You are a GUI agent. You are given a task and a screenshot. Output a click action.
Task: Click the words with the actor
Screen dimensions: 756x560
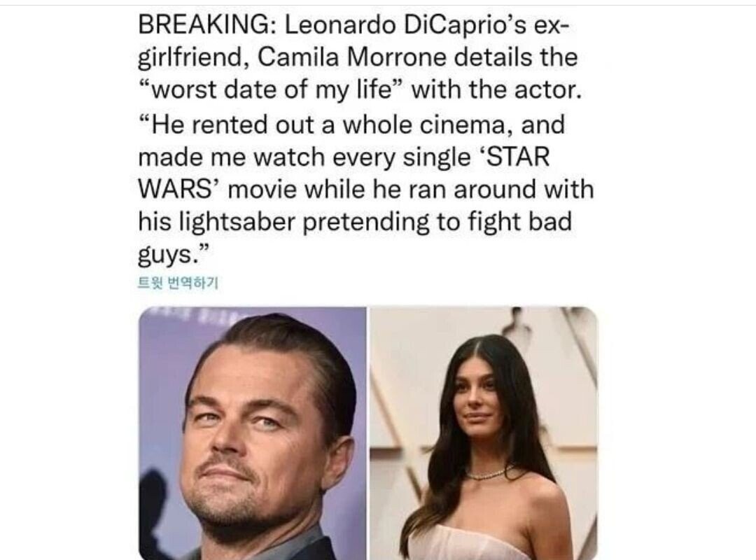496,90
